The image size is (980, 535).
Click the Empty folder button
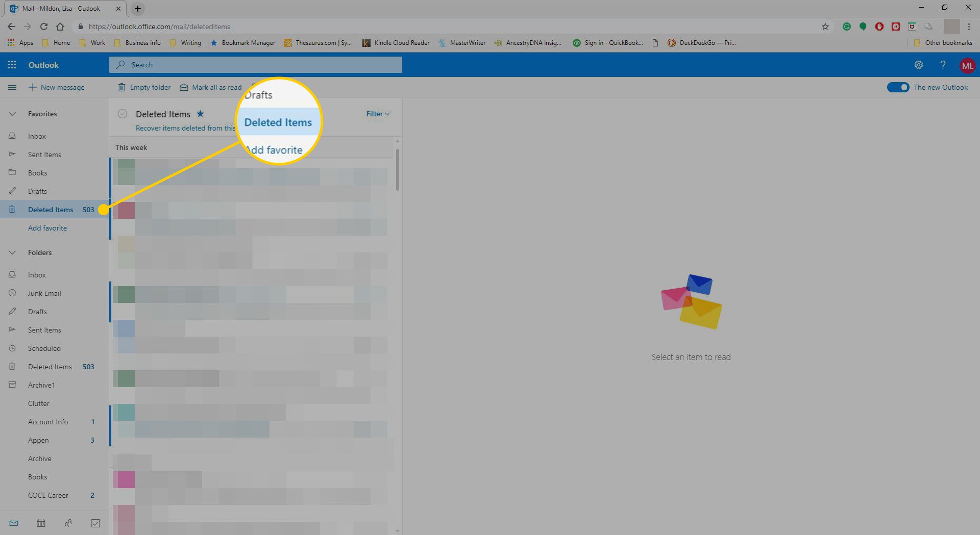tap(144, 87)
